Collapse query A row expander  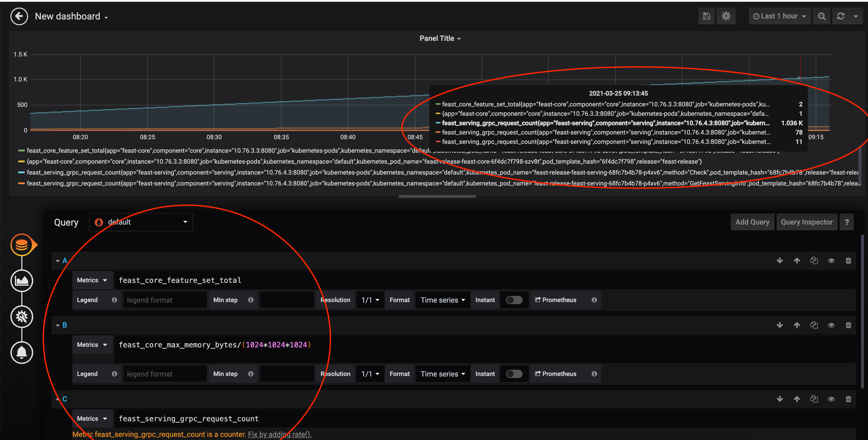point(58,261)
